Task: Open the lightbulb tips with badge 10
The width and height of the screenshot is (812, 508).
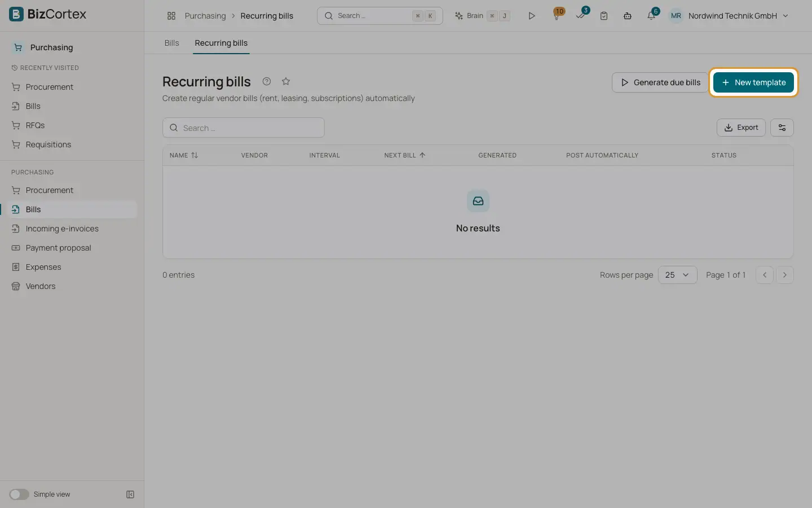Action: [557, 15]
